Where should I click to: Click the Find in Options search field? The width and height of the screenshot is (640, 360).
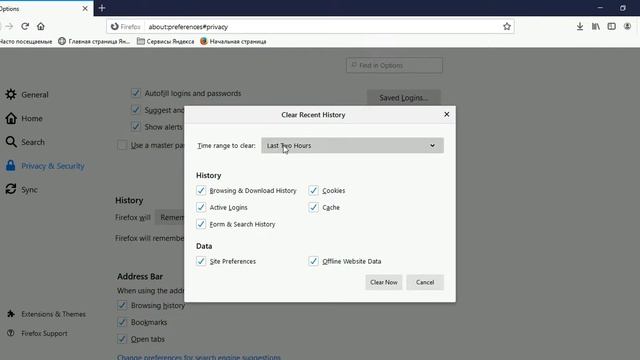394,65
